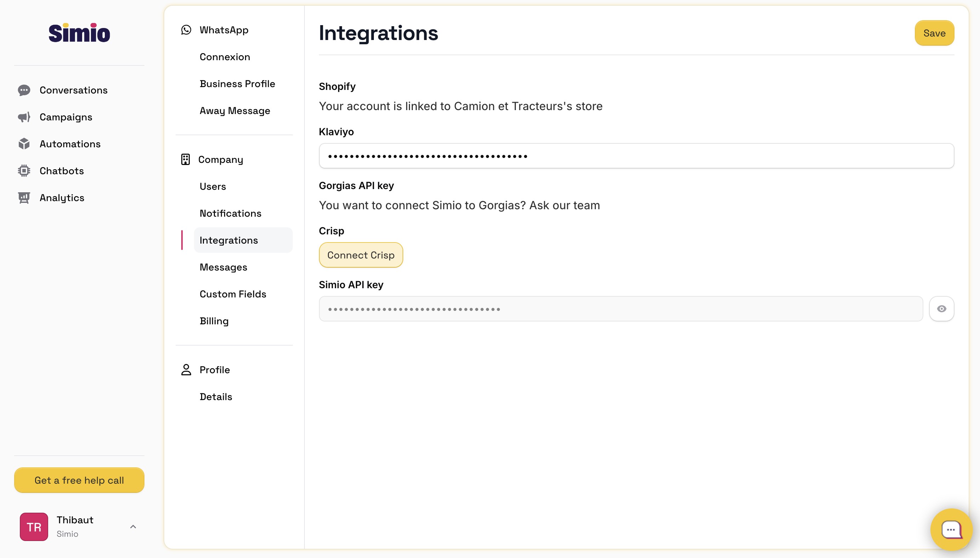Reveal the Simio API key with eye icon
The image size is (980, 558).
click(941, 309)
